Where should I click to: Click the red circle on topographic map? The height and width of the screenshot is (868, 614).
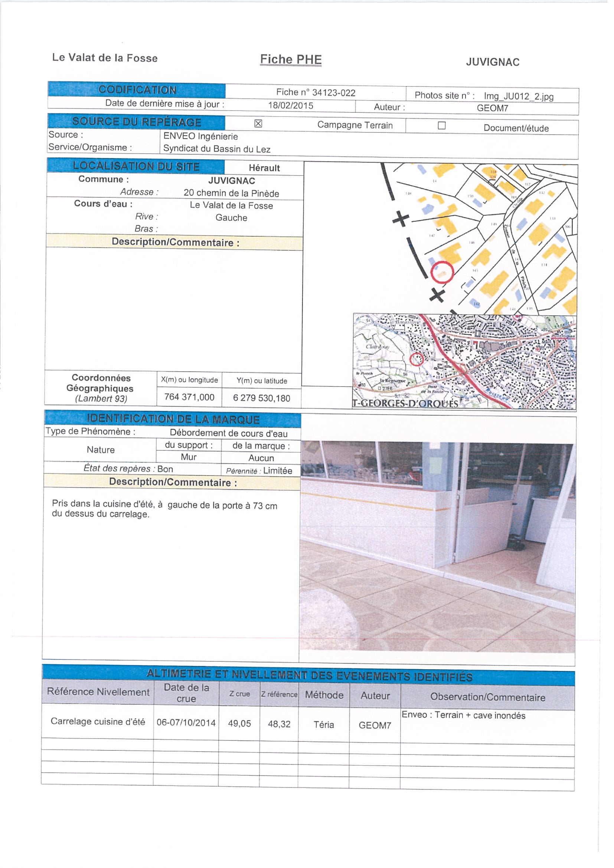[x=417, y=359]
